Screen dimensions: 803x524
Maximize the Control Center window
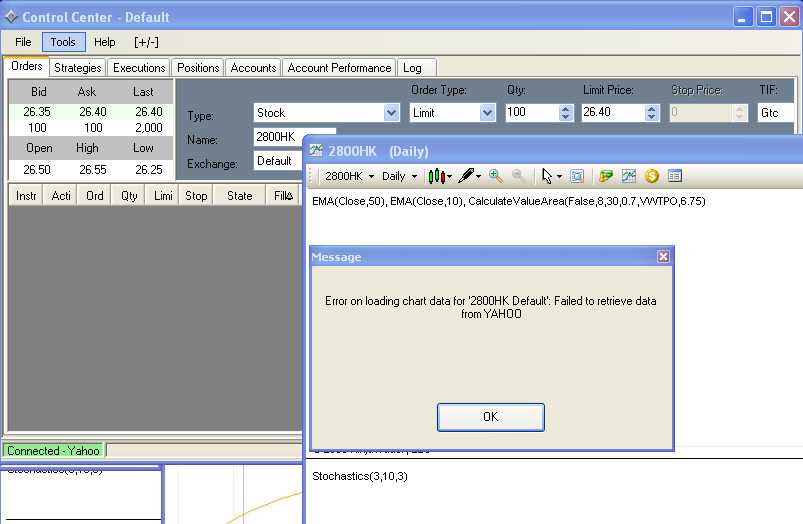click(x=766, y=17)
